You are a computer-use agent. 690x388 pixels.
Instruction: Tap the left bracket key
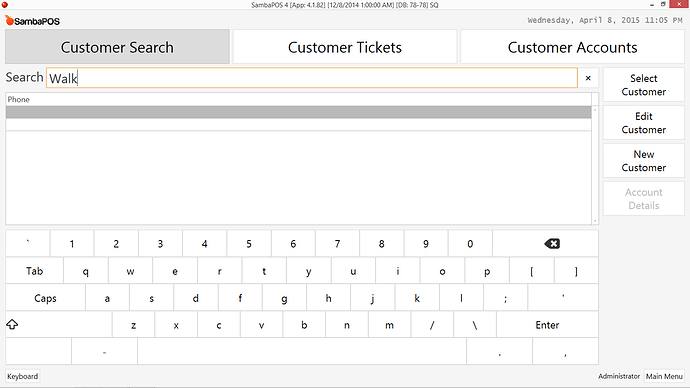pyautogui.click(x=532, y=271)
